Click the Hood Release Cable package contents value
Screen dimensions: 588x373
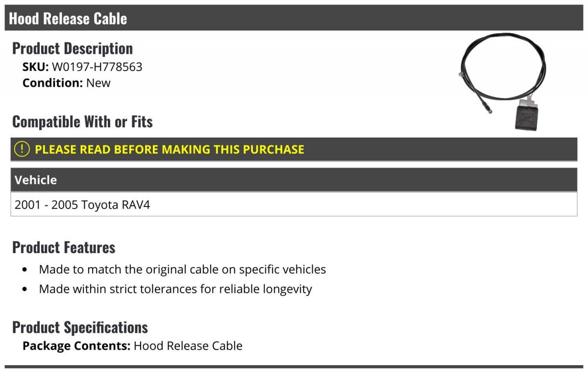pyautogui.click(x=188, y=346)
